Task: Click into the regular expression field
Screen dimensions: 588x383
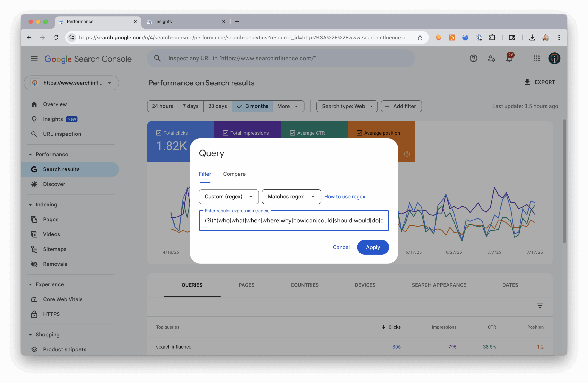Action: tap(294, 220)
